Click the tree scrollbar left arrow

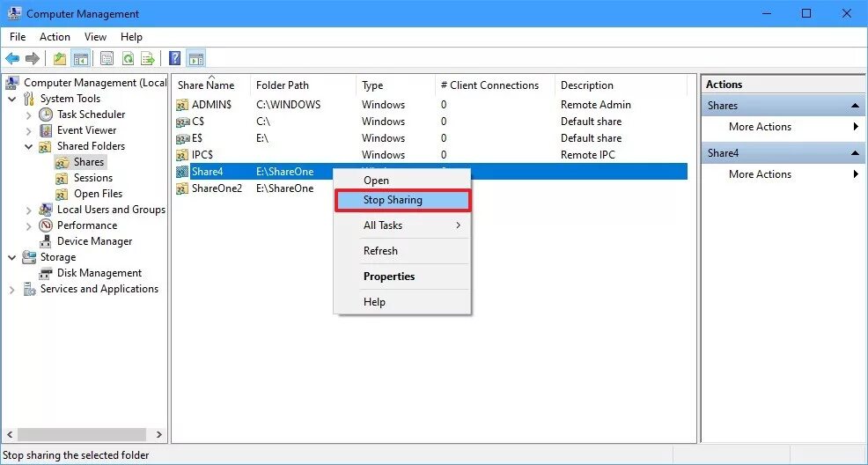pyautogui.click(x=10, y=435)
